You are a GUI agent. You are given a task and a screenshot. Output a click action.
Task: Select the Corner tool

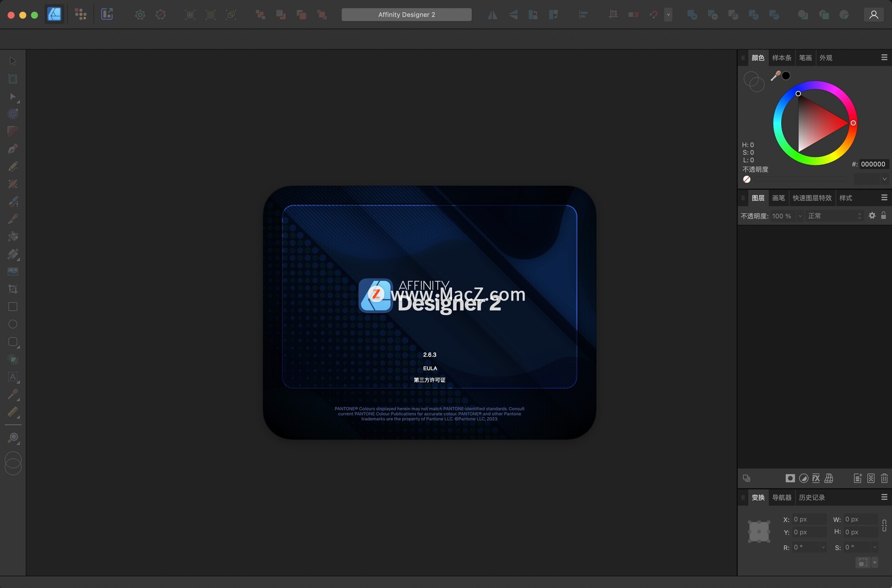click(13, 131)
